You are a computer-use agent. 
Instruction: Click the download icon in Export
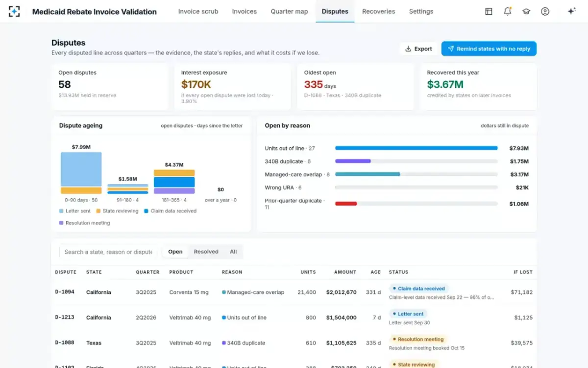[x=408, y=49]
